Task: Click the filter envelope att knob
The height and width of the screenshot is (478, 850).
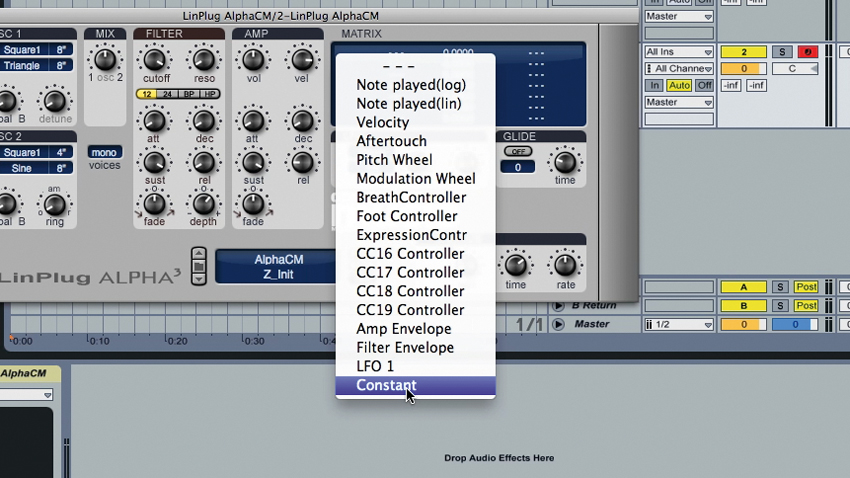Action: [154, 120]
